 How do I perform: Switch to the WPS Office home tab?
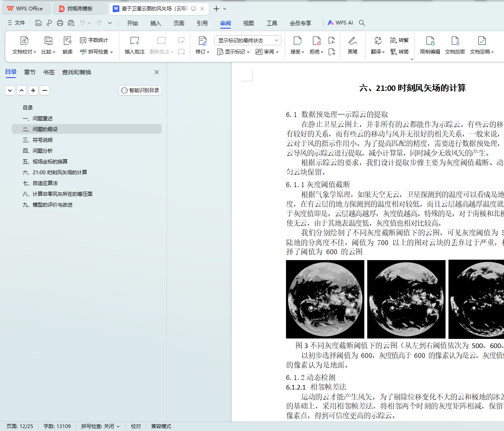click(x=26, y=8)
